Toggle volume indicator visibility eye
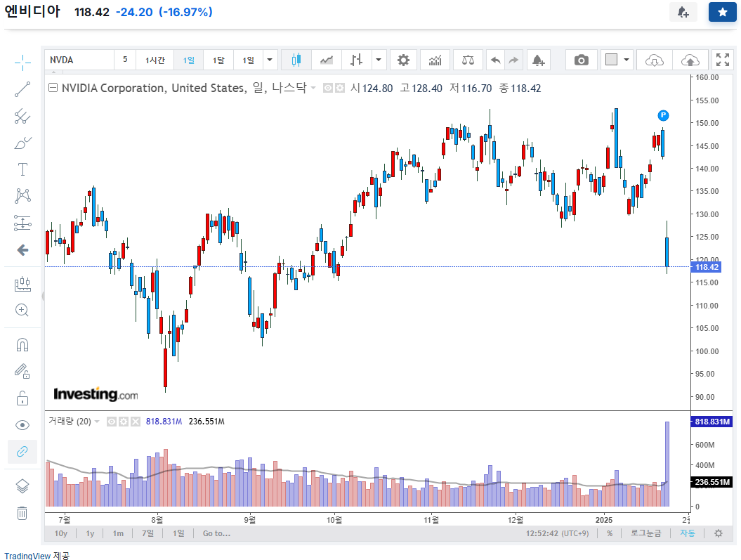The height and width of the screenshot is (560, 741). click(112, 422)
